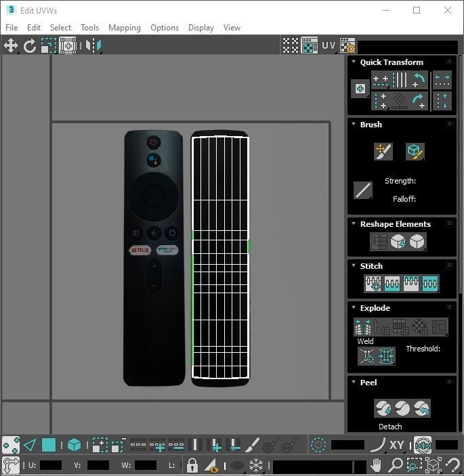
Task: Click the Set Pivot button in Quick Transform
Action: 360,89
